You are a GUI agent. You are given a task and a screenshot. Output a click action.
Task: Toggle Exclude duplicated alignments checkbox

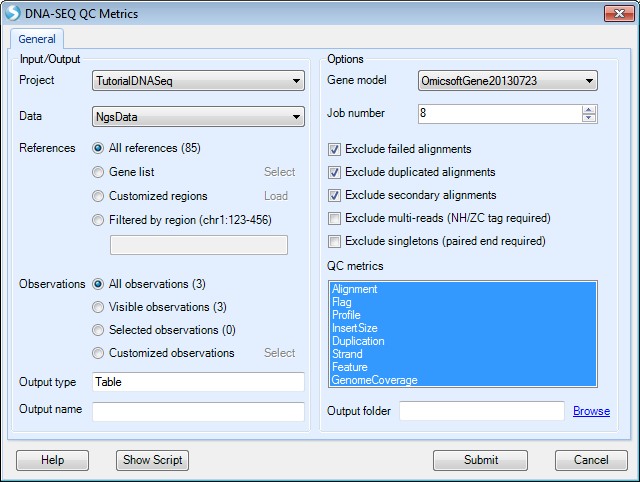point(334,172)
